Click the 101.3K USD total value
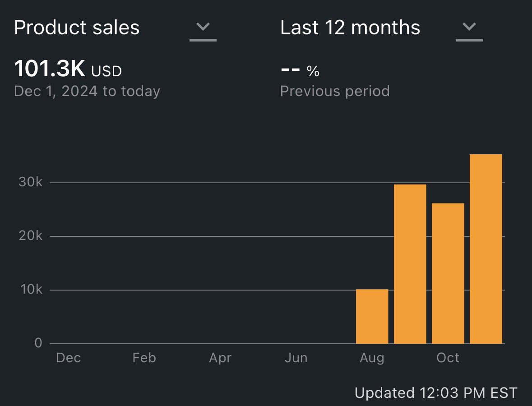 pos(68,69)
